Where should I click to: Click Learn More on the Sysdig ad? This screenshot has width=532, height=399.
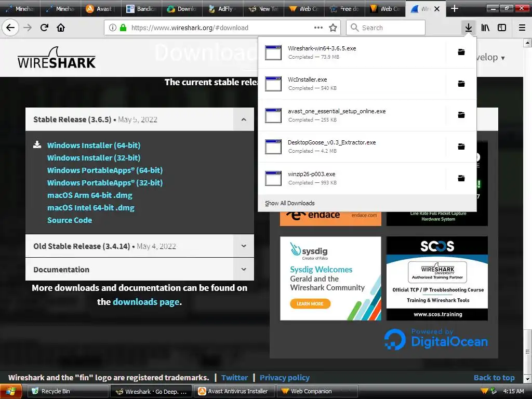click(x=310, y=303)
